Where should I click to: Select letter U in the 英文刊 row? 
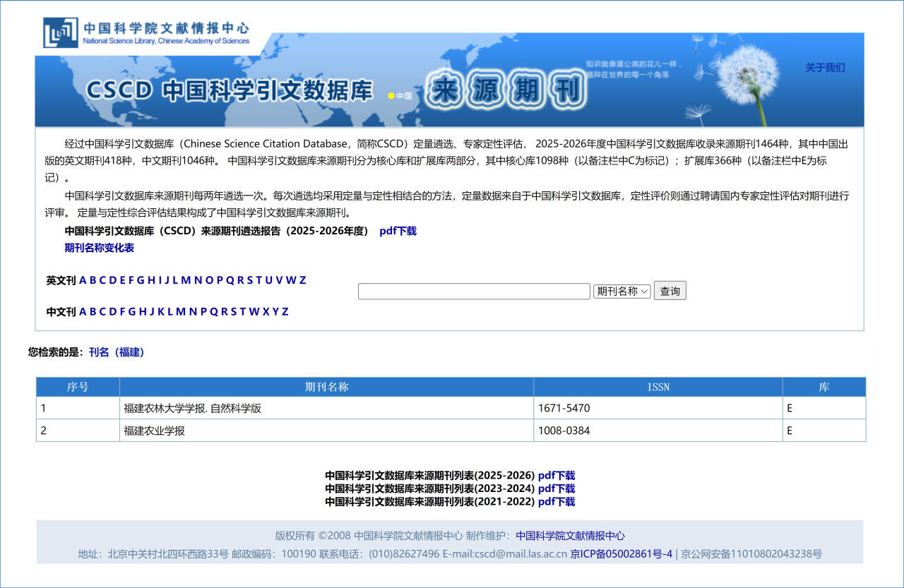point(268,280)
